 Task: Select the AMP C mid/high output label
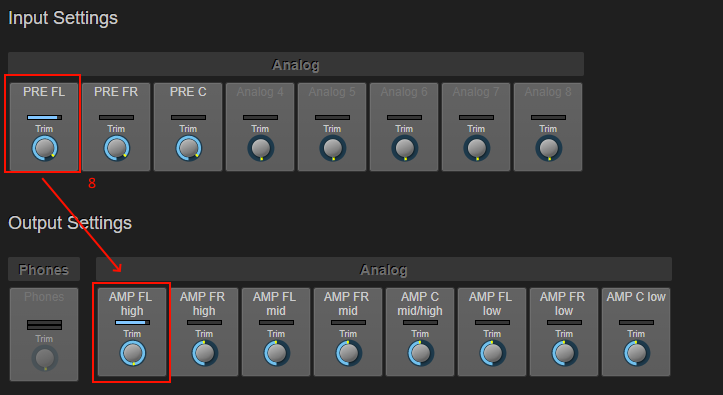click(x=420, y=304)
